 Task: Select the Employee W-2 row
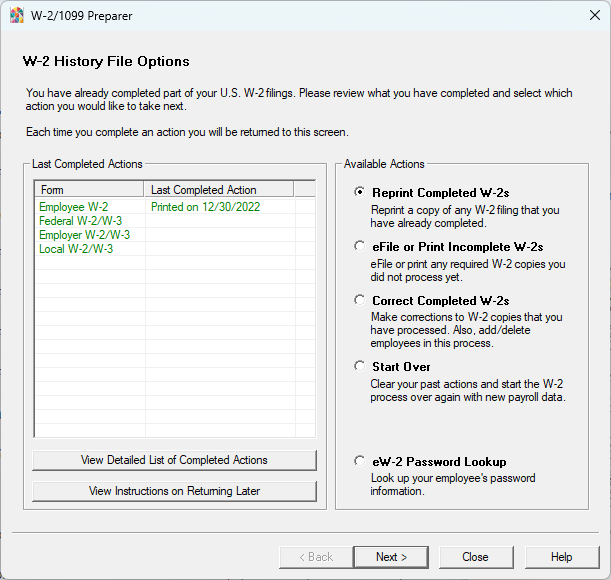tap(74, 207)
